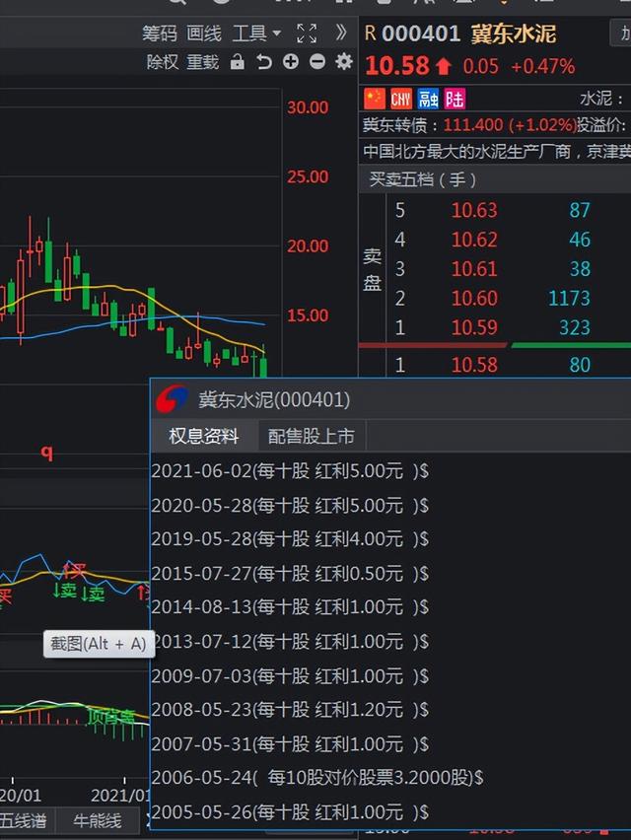Click the 2005-05-26 dividend record

click(290, 811)
